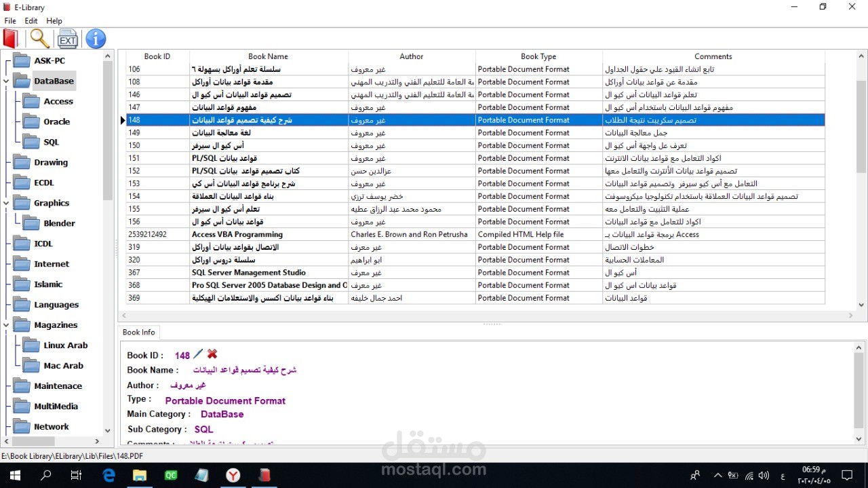The image size is (868, 488).
Task: Click the E-Library red book taskbar icon
Action: pyautogui.click(x=264, y=475)
